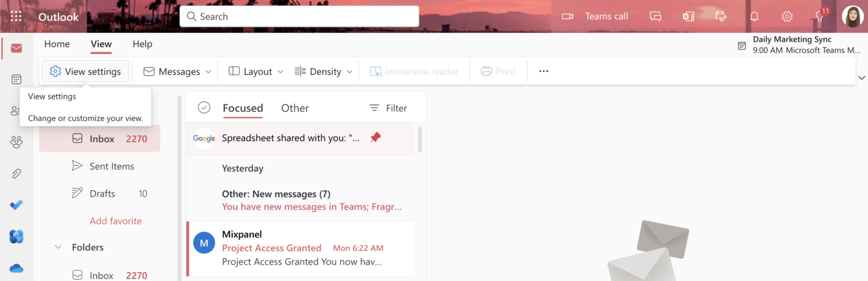The image size is (868, 281).
Task: Open the Mixpanel Project Access Granted email
Action: [x=300, y=249]
